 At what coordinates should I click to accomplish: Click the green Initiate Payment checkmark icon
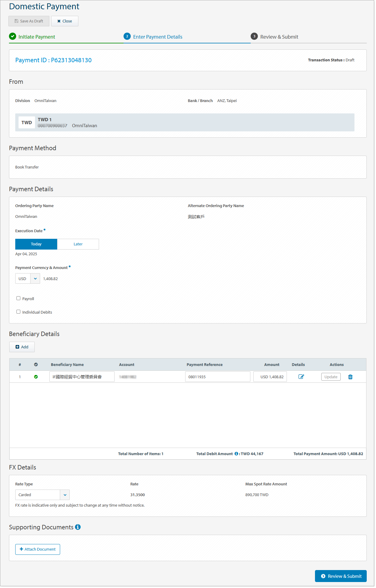pos(13,37)
